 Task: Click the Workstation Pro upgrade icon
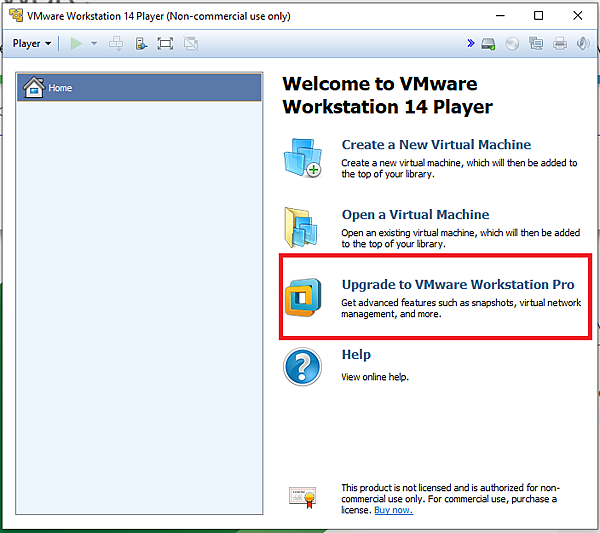pyautogui.click(x=303, y=297)
